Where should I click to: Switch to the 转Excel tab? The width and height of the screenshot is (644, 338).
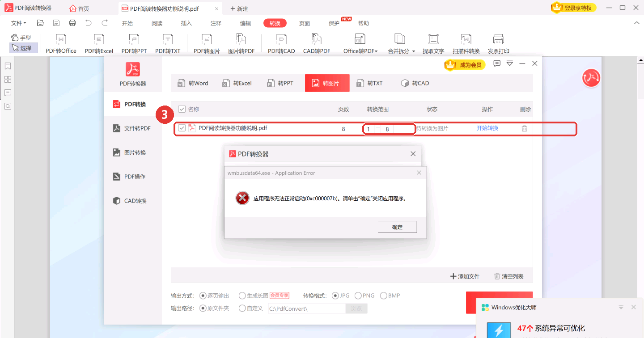point(237,83)
